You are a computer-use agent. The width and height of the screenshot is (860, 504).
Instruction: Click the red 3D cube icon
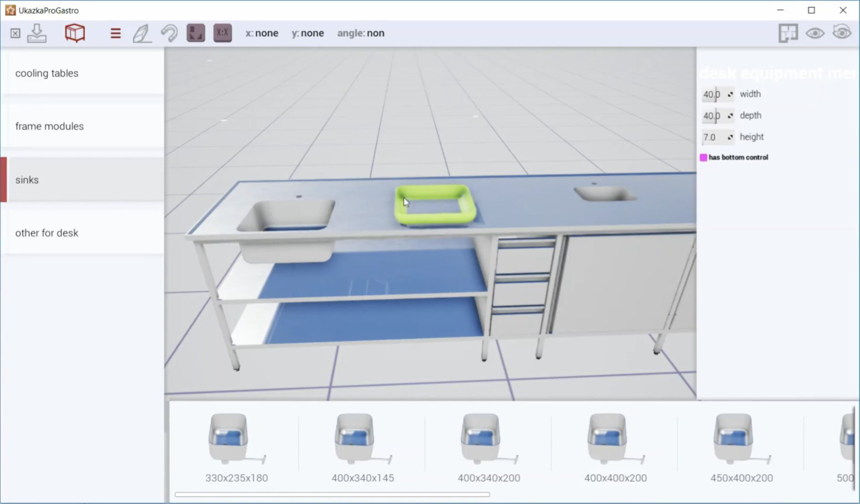[75, 33]
